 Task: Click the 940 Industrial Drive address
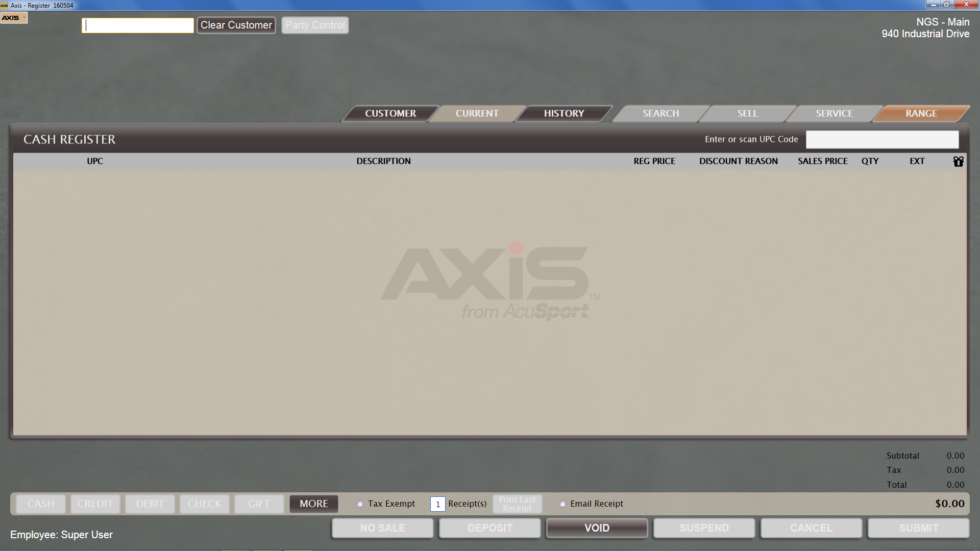(x=925, y=34)
